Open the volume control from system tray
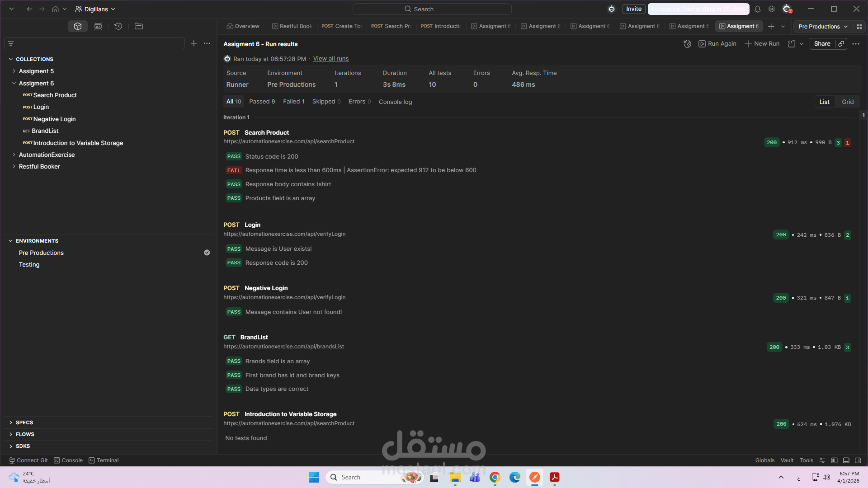868x488 pixels. tap(826, 477)
